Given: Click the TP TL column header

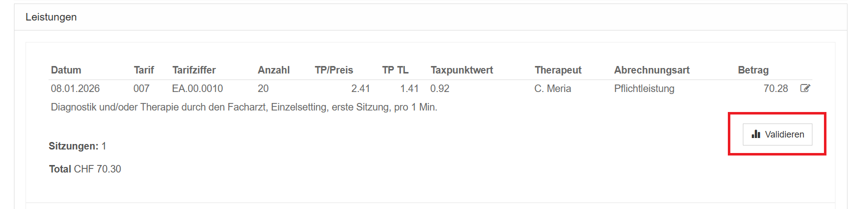Looking at the screenshot, I should 395,70.
